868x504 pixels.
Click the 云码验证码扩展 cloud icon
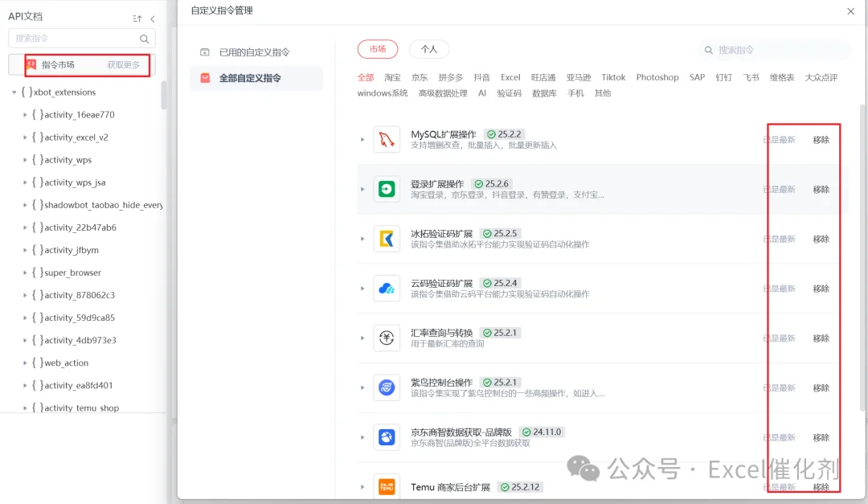coord(387,289)
